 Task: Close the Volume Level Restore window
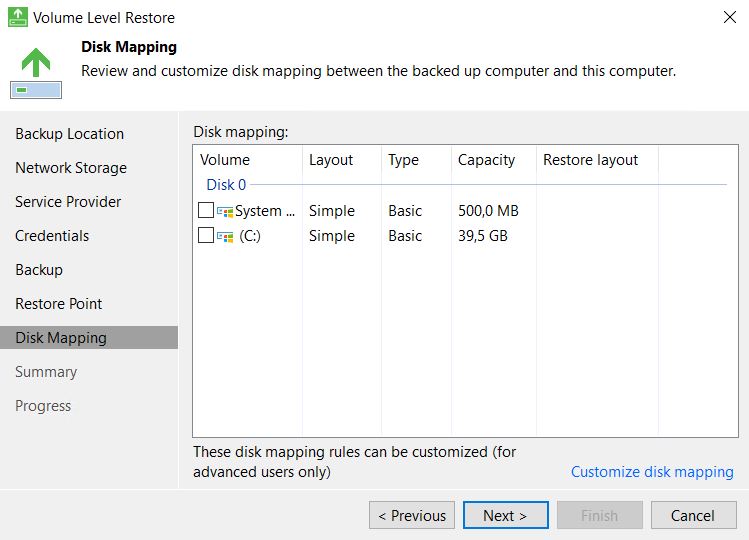(x=730, y=17)
